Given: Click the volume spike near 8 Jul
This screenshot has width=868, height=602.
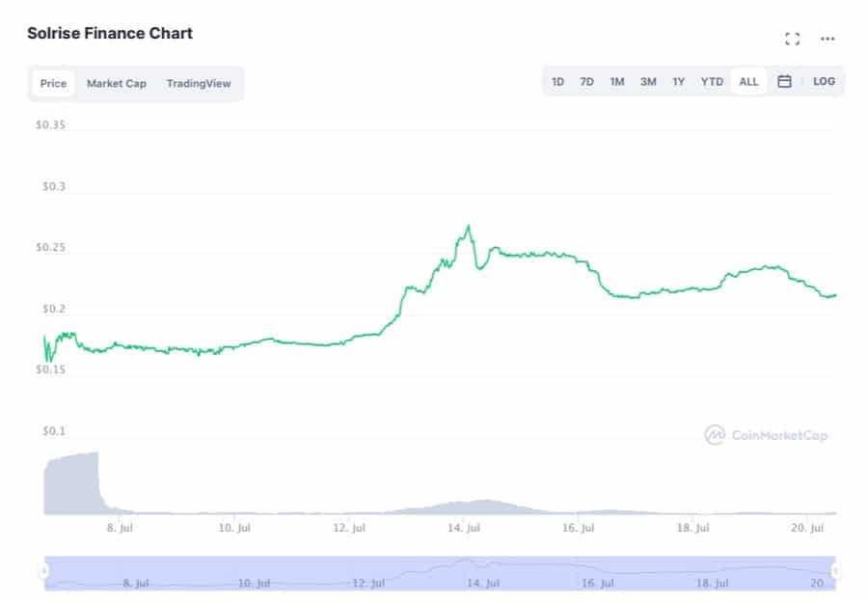Looking at the screenshot, I should 72,482.
